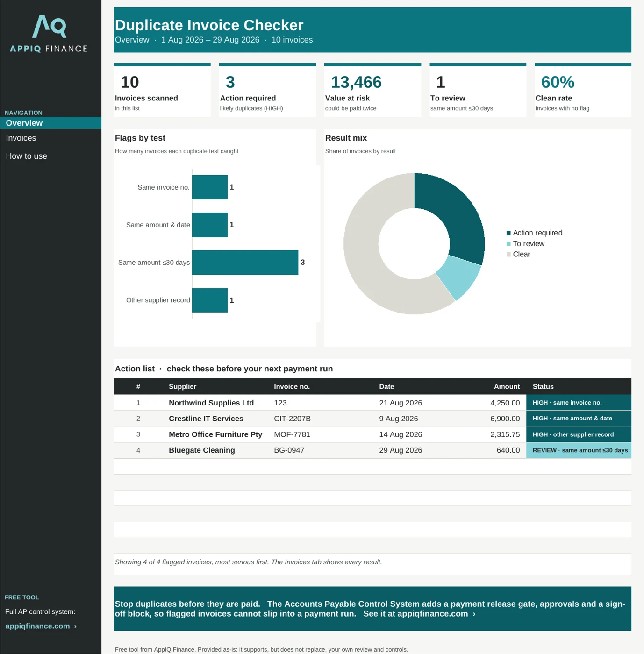Click the amount 4,250.00

[x=505, y=403]
